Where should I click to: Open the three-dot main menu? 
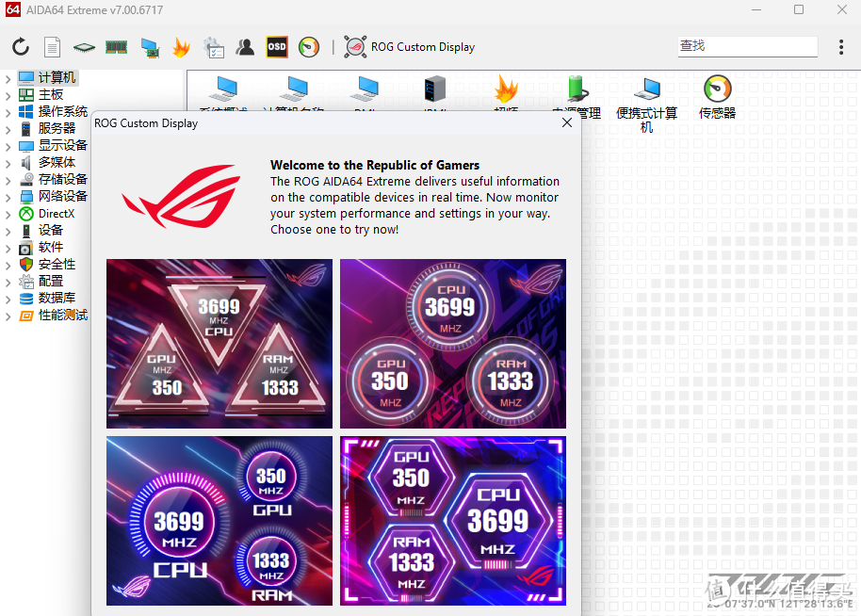pos(840,47)
